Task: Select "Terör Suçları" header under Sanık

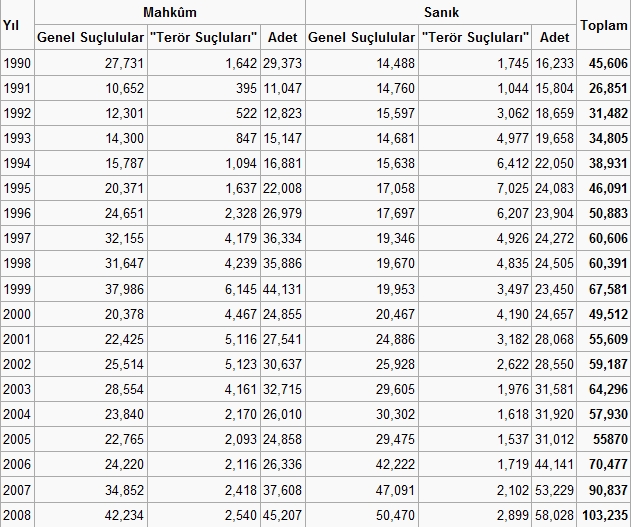Action: pyautogui.click(x=475, y=37)
